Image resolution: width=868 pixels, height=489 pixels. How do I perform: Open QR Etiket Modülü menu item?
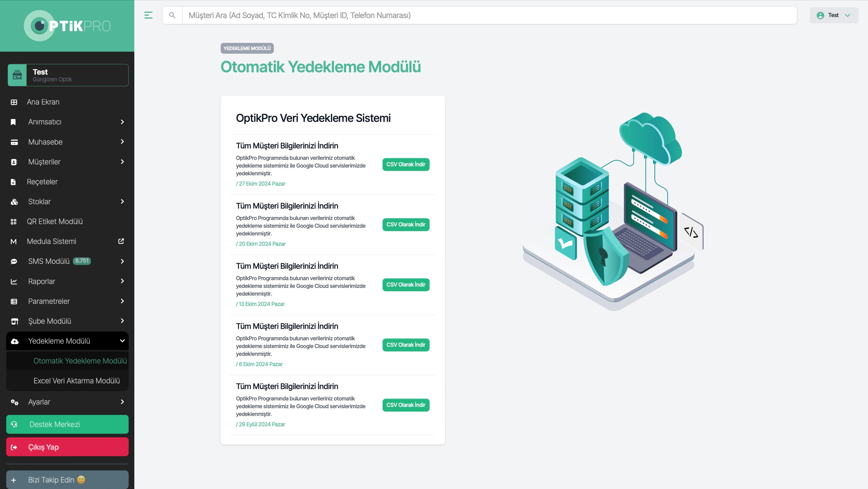coord(67,222)
